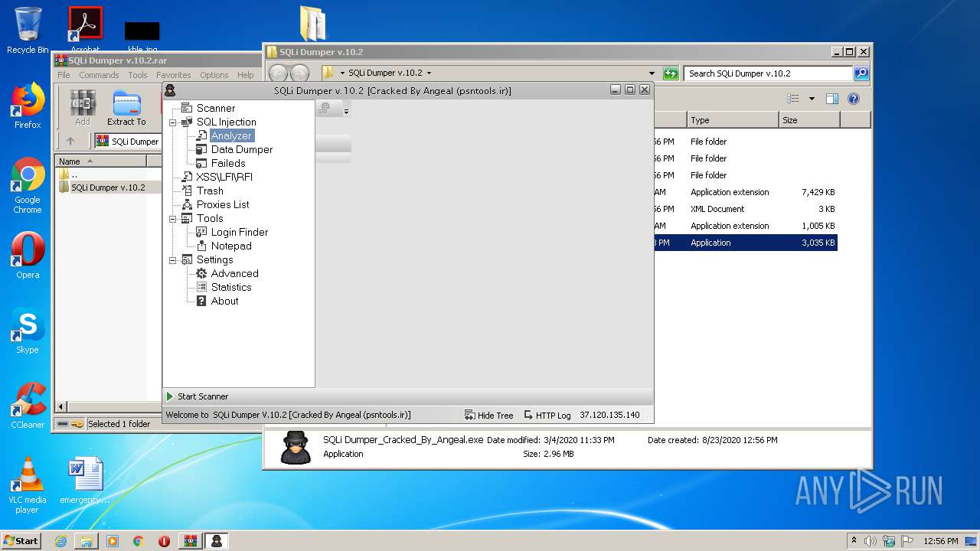Click the Explorer refresh green arrows button

(671, 73)
